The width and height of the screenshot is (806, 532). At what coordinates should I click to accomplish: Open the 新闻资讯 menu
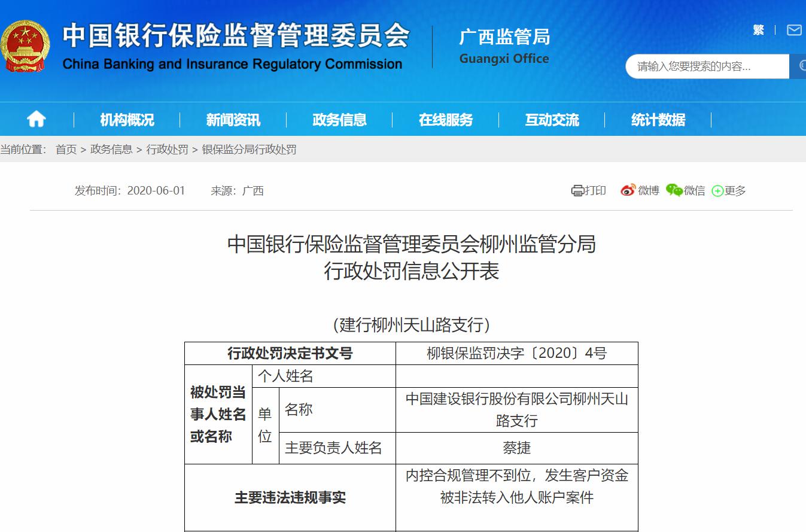point(233,120)
